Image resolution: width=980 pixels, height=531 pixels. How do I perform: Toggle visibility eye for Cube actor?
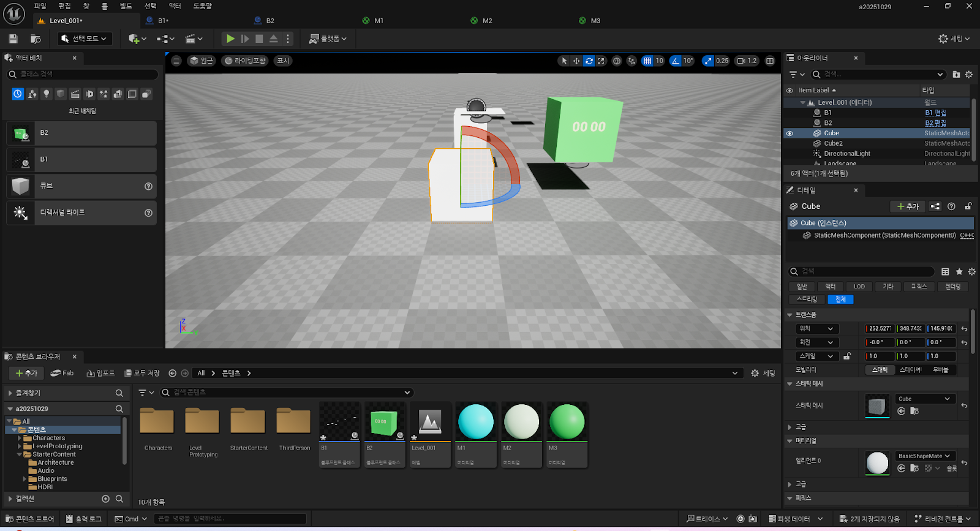pyautogui.click(x=790, y=134)
